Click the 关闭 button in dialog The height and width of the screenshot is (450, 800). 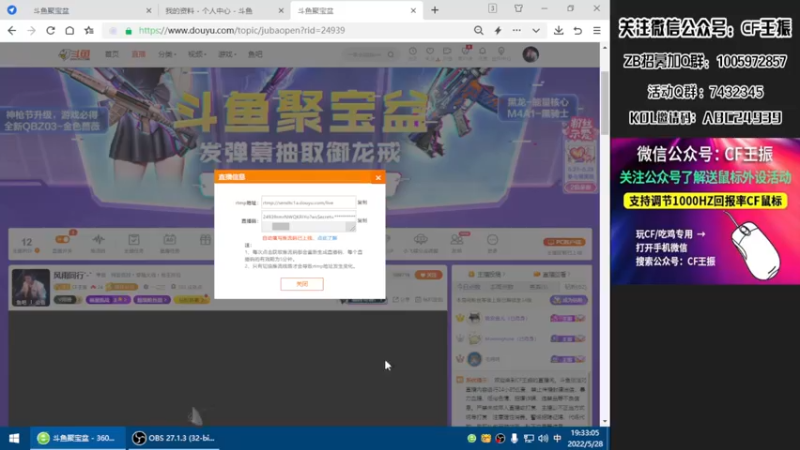click(302, 284)
